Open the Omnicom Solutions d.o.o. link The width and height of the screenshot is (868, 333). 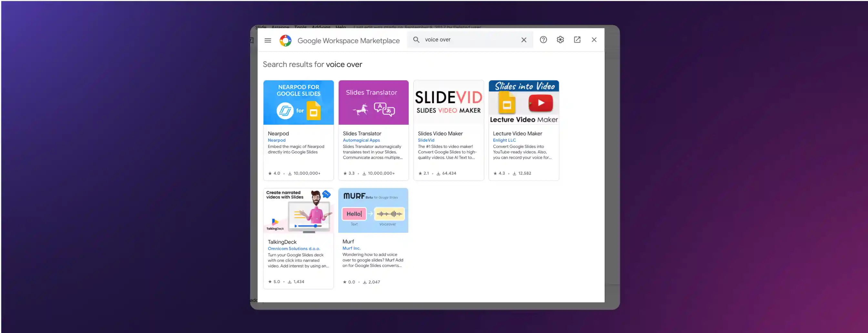pyautogui.click(x=294, y=249)
